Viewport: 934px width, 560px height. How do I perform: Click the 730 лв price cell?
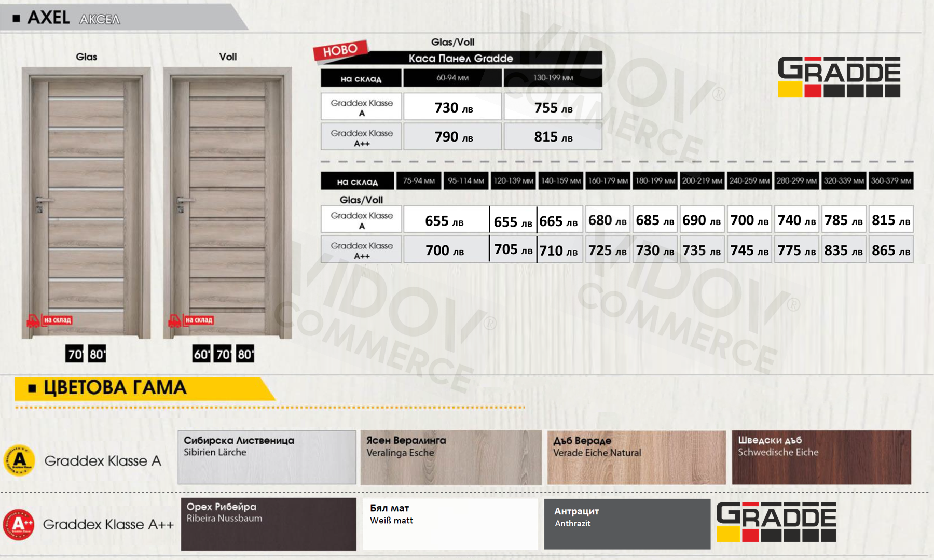452,107
